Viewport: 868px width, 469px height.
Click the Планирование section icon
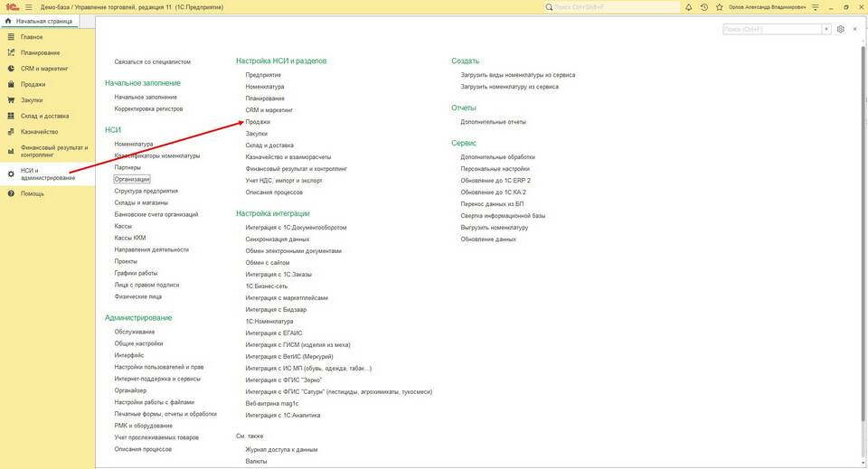(x=11, y=52)
